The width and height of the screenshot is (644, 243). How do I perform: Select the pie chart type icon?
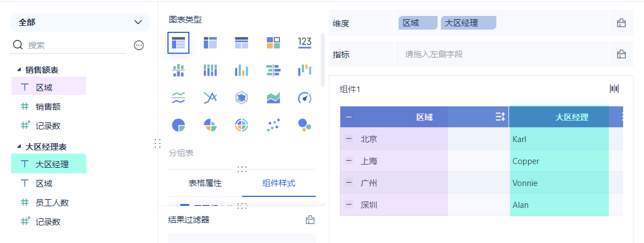point(178,125)
